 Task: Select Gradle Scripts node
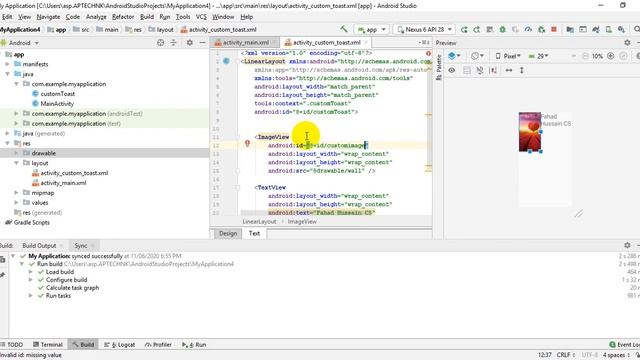31,222
